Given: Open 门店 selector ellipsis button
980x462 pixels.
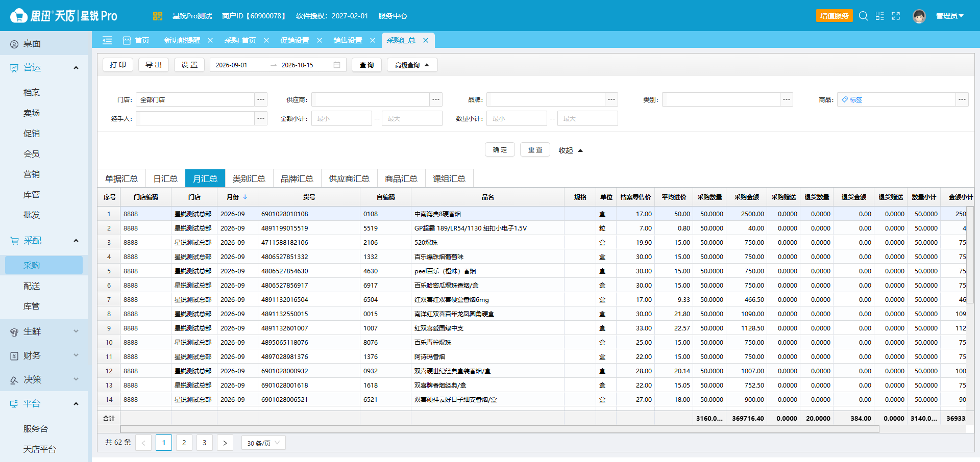Looking at the screenshot, I should [261, 99].
